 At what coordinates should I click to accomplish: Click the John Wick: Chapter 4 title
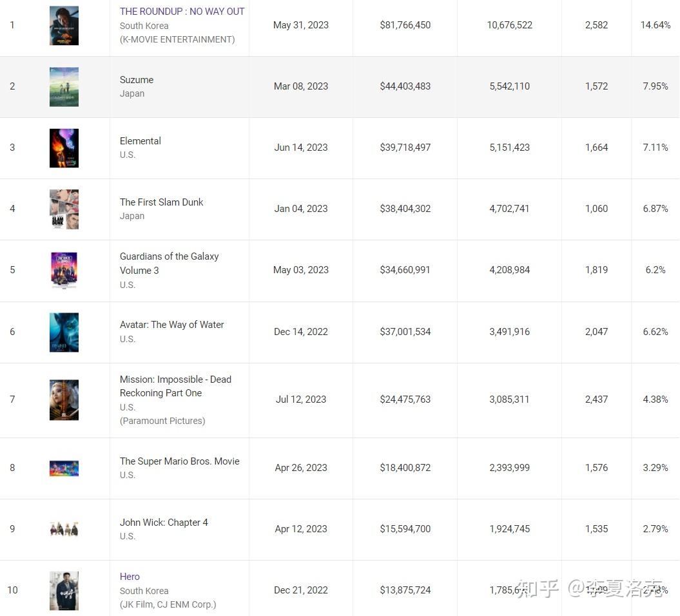164,523
